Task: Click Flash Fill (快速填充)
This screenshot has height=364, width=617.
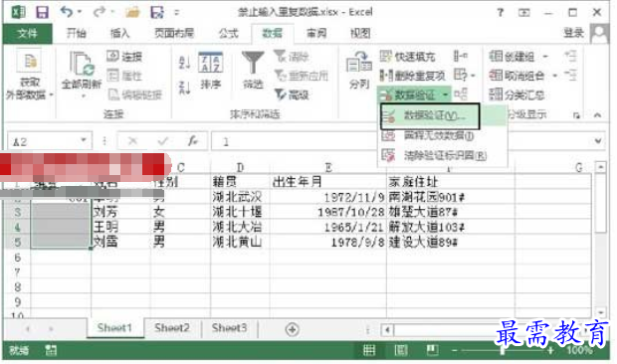Action: point(408,57)
